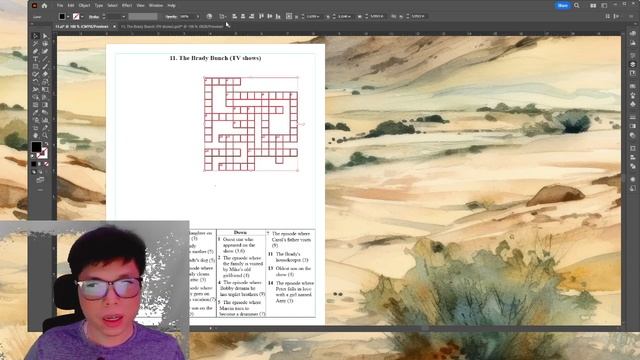Click the Recolor Artwork wheel icon
Image resolution: width=640 pixels, height=360 pixels.
click(x=209, y=16)
